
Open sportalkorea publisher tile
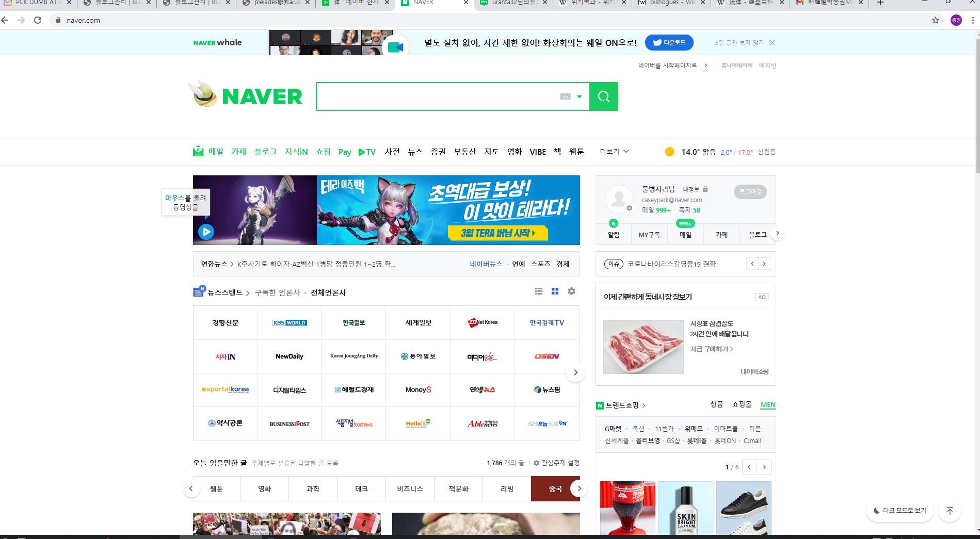tap(226, 390)
